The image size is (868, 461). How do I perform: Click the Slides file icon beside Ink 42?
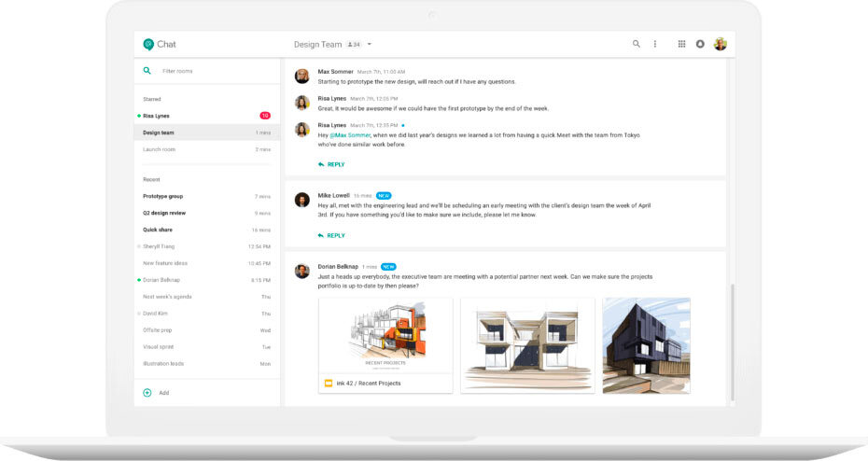(329, 383)
